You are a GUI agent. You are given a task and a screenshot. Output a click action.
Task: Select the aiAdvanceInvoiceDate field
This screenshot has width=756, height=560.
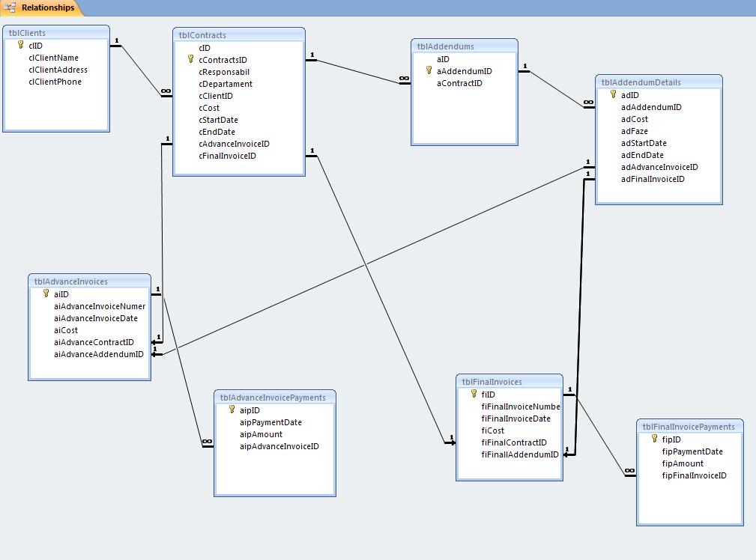coord(96,318)
